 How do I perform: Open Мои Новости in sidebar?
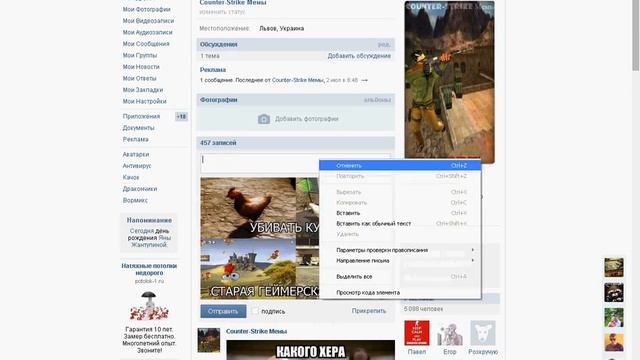coord(141,67)
